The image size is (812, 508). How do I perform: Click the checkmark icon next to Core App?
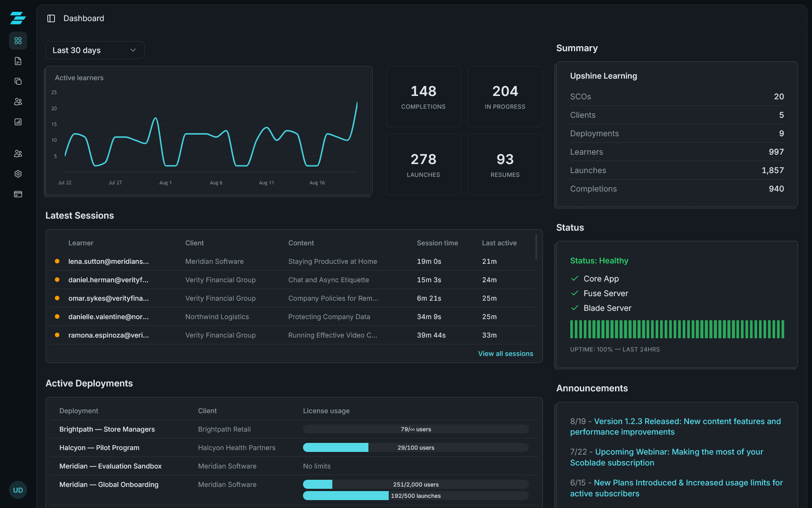tap(574, 278)
